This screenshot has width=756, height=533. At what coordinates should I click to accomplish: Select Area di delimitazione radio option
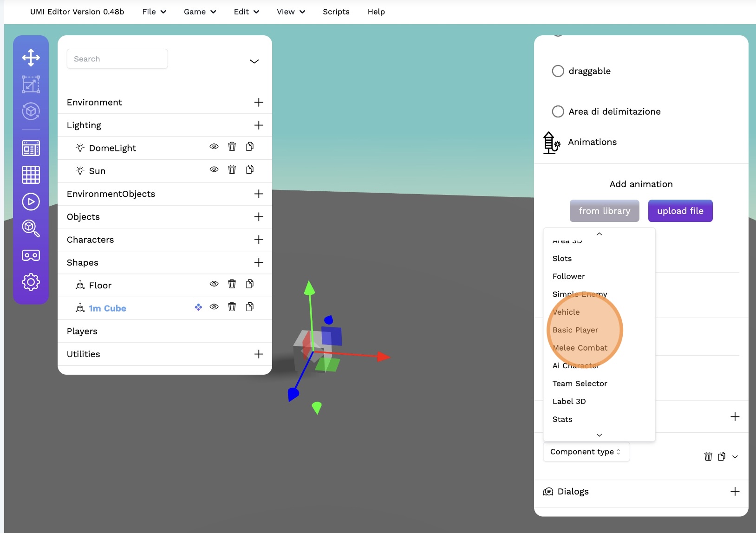point(558,111)
